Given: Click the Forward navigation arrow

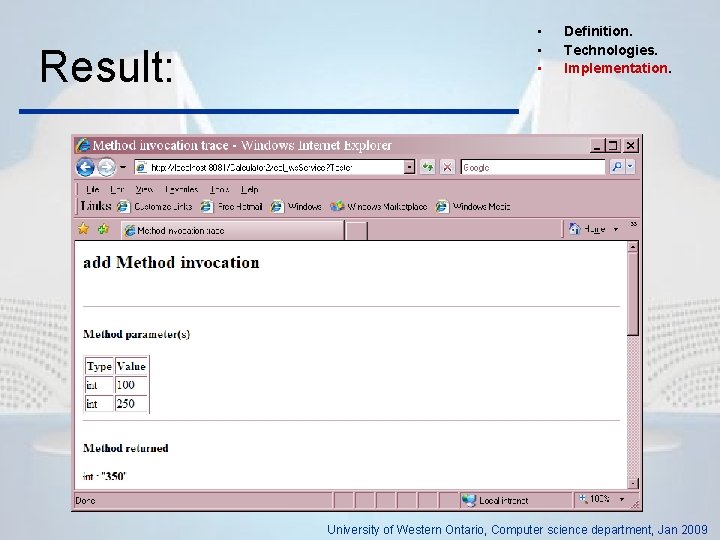Looking at the screenshot, I should (107, 167).
